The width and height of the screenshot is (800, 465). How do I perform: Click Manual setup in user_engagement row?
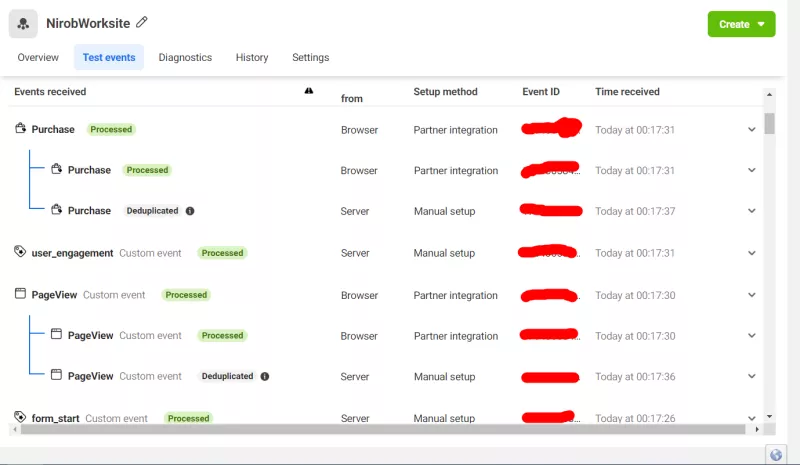pyautogui.click(x=444, y=253)
